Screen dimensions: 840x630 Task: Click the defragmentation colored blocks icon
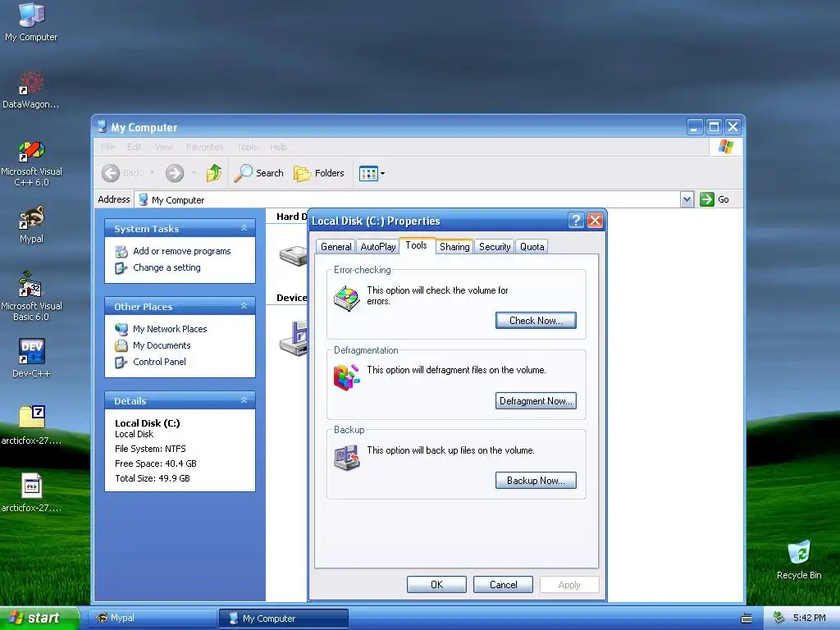[347, 377]
